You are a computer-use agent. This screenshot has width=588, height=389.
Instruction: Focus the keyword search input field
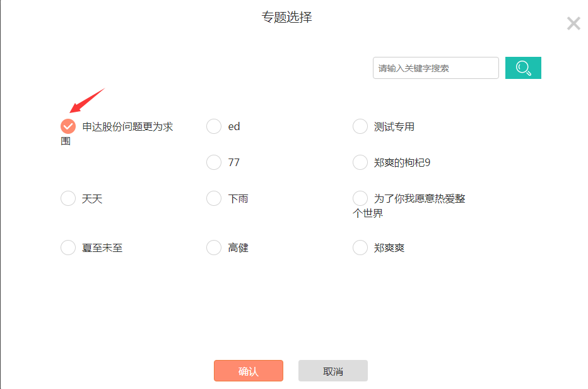coord(435,68)
